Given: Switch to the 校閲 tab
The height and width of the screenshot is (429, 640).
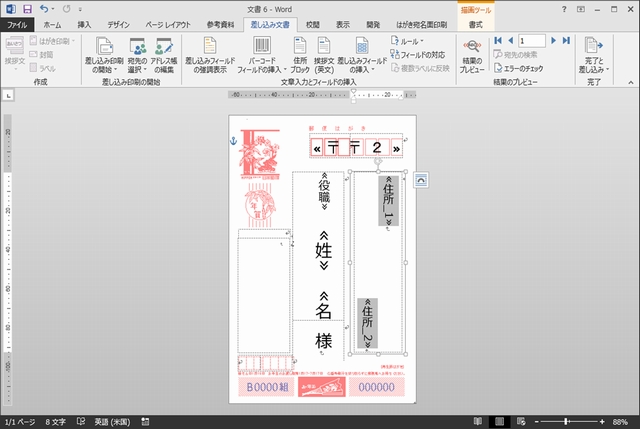Looking at the screenshot, I should (313, 25).
